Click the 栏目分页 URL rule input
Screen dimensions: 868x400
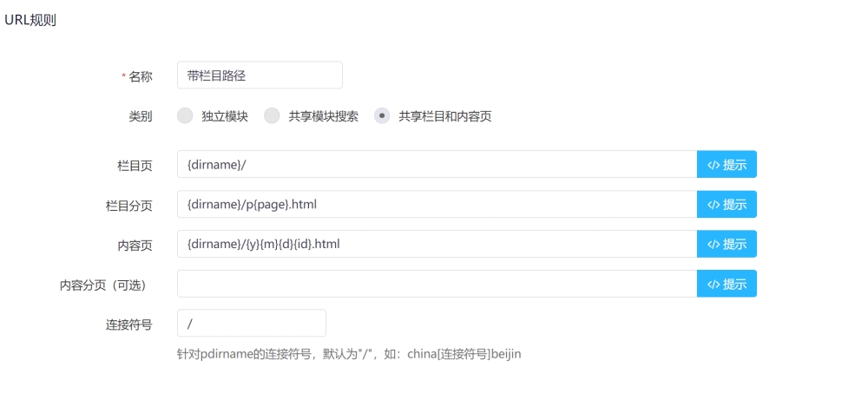click(x=437, y=204)
